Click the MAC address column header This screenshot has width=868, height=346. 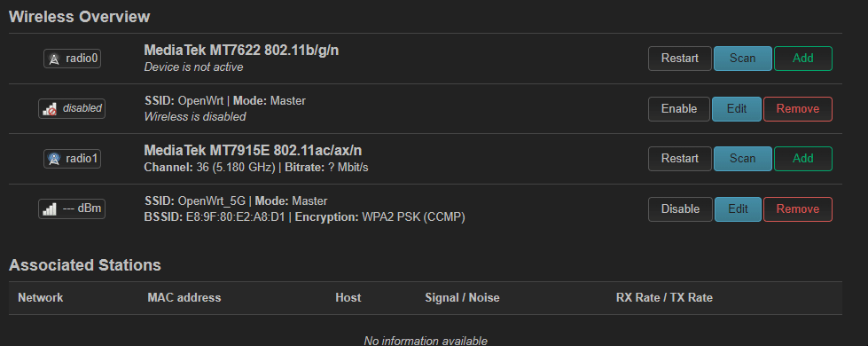184,298
